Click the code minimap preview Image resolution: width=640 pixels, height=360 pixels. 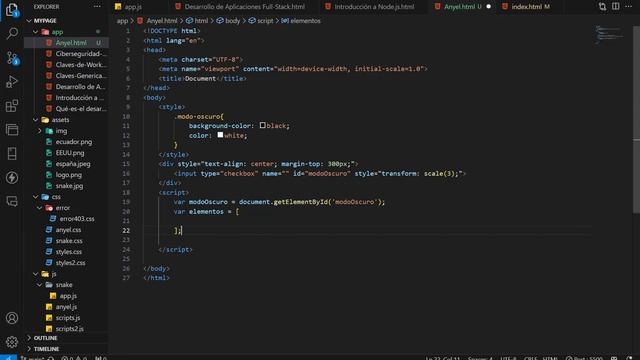(610, 34)
